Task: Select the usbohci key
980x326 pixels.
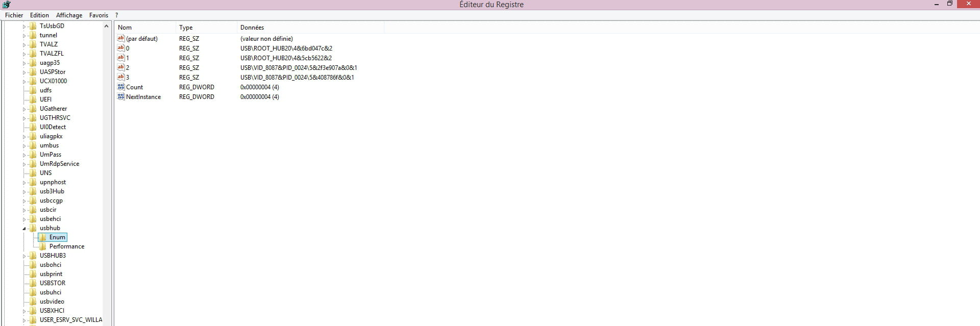Action: [x=51, y=265]
